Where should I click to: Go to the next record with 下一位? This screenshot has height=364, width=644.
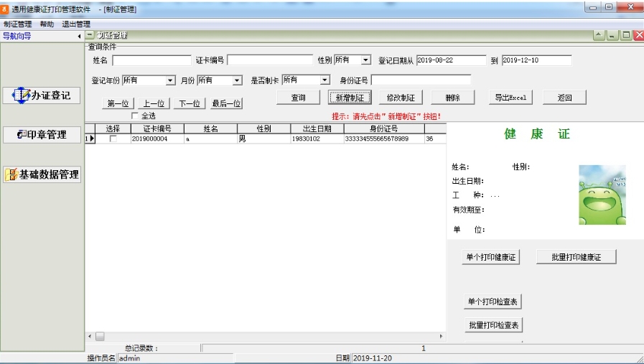(x=190, y=103)
